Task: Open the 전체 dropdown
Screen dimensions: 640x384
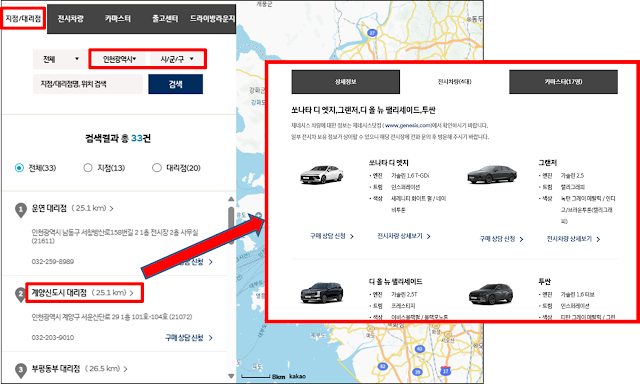Action: pyautogui.click(x=60, y=59)
